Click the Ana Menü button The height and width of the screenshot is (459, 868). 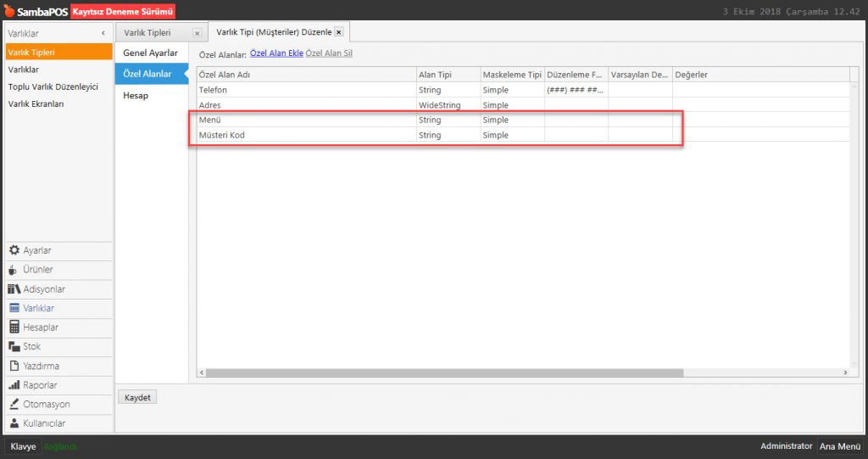coord(839,446)
